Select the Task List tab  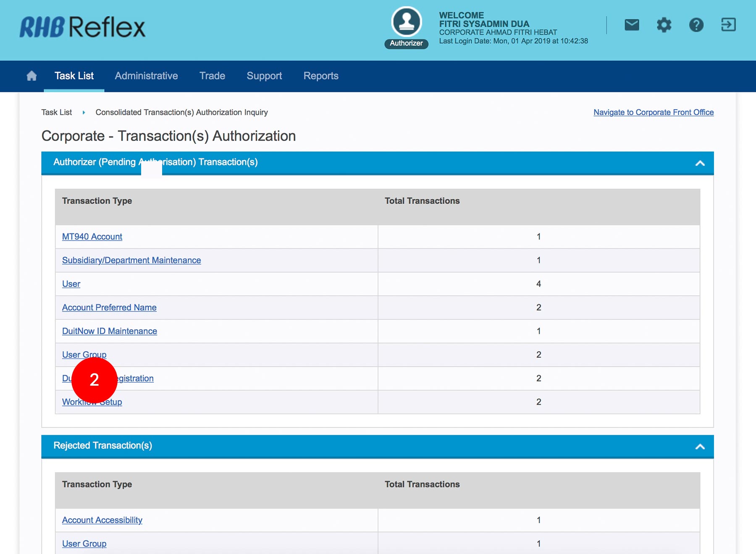click(74, 76)
